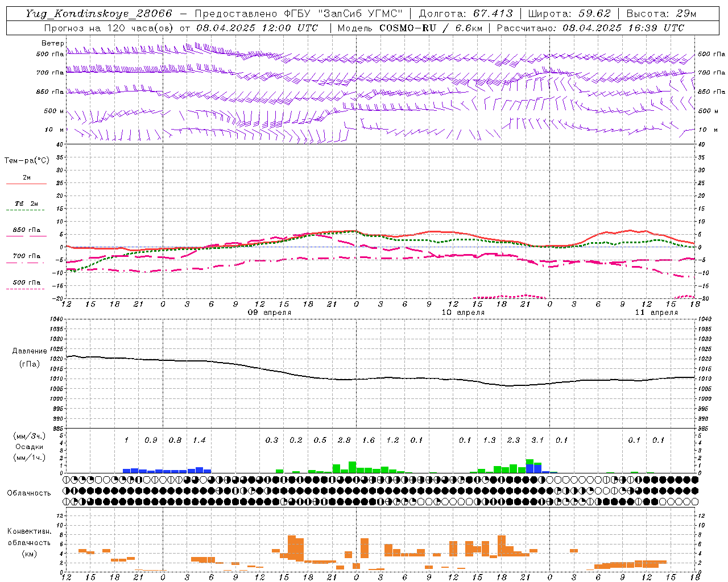Click the Конвективн. облачность (км) label
The image size is (728, 582).
pyautogui.click(x=29, y=542)
